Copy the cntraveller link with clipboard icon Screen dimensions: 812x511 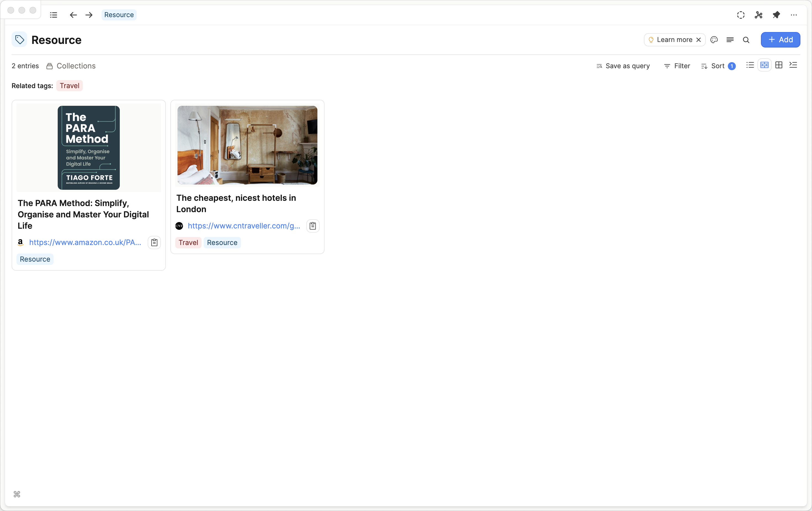pyautogui.click(x=313, y=226)
